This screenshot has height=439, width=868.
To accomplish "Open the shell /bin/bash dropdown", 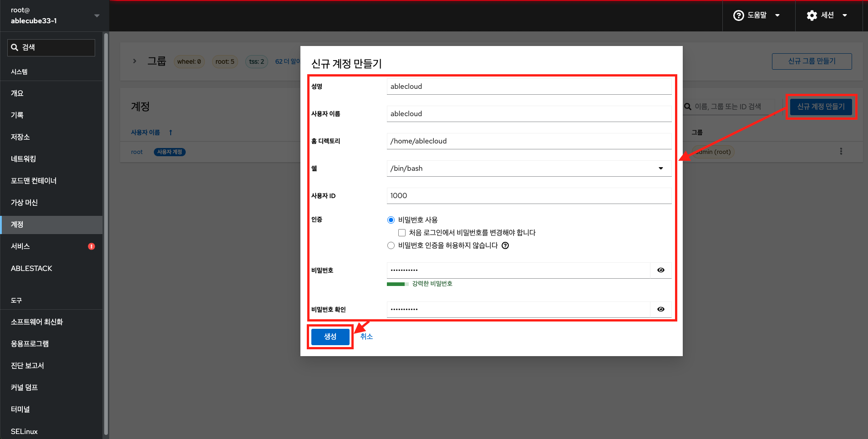I will (528, 168).
